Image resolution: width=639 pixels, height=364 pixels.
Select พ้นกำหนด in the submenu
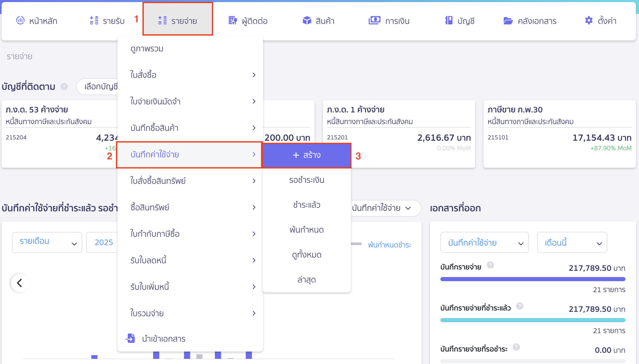[x=307, y=230]
